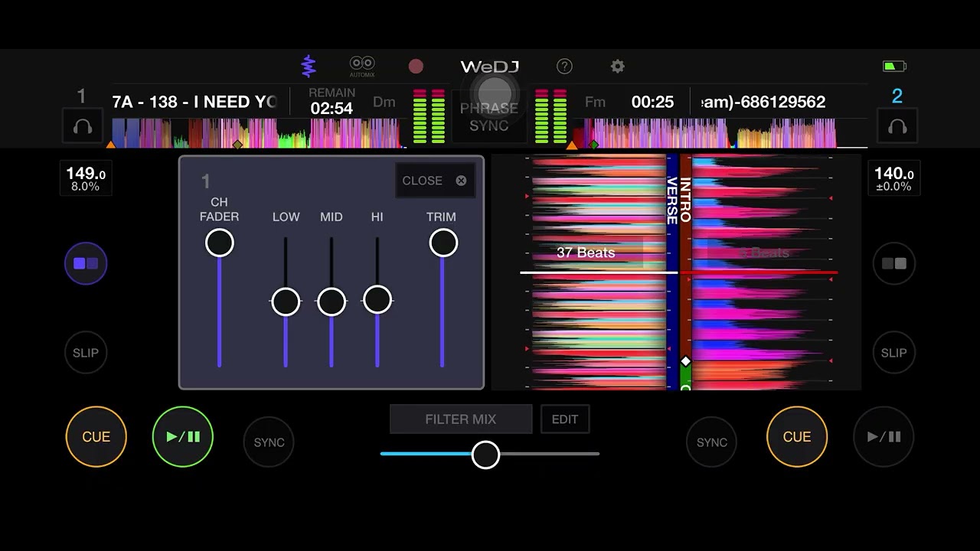This screenshot has width=980, height=551.
Task: Start recording with the red record button
Action: 416,67
